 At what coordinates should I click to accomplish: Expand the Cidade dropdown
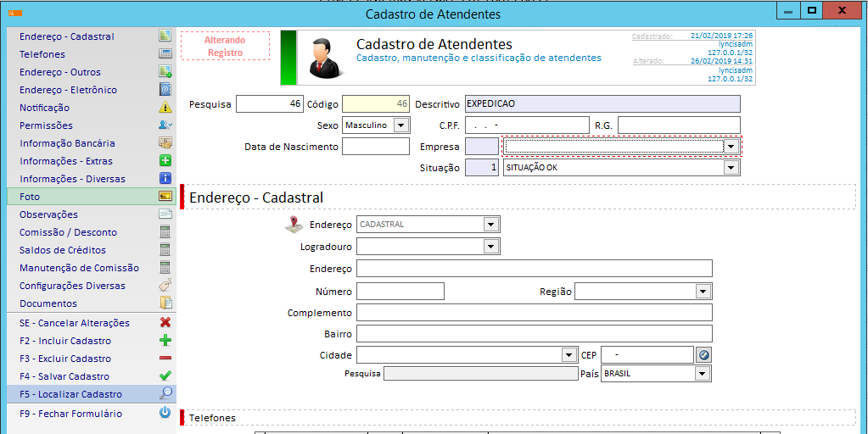click(568, 355)
